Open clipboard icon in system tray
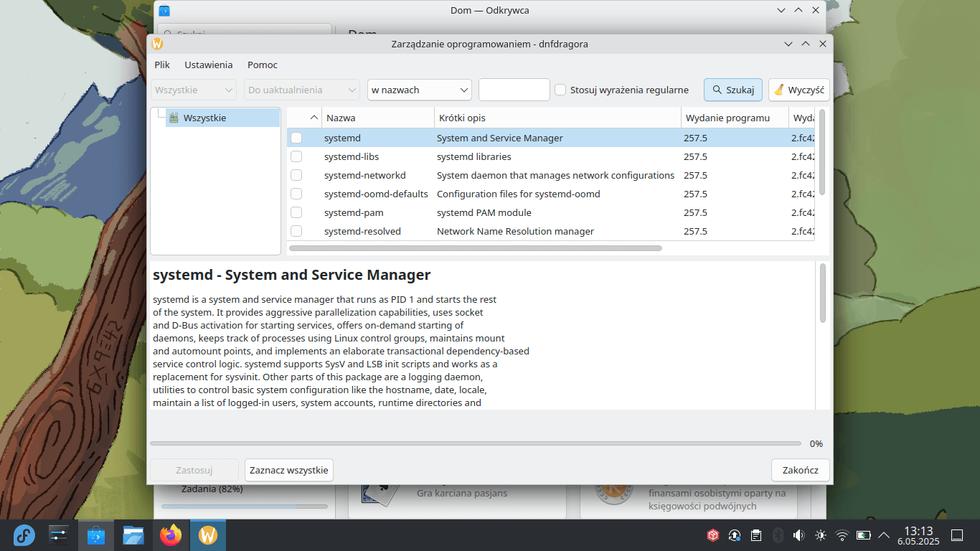This screenshot has height=551, width=980. pyautogui.click(x=756, y=535)
